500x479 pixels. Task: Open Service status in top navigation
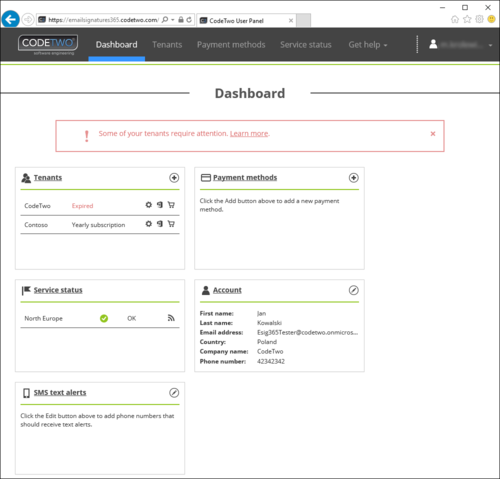pyautogui.click(x=306, y=45)
